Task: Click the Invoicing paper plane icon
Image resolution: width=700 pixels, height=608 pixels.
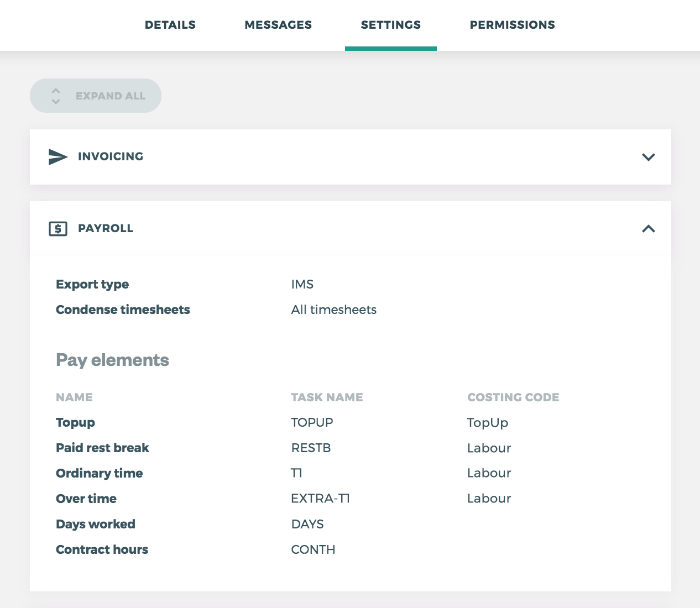Action: (58, 157)
